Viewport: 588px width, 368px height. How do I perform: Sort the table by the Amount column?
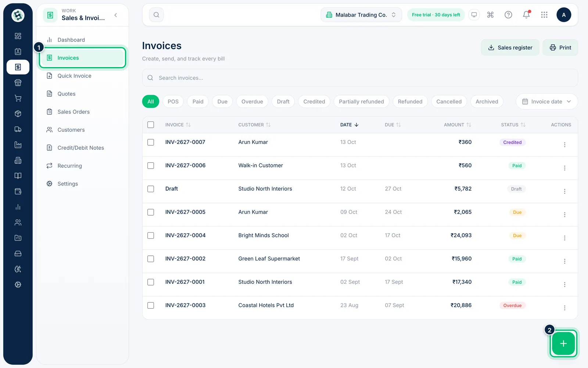457,125
